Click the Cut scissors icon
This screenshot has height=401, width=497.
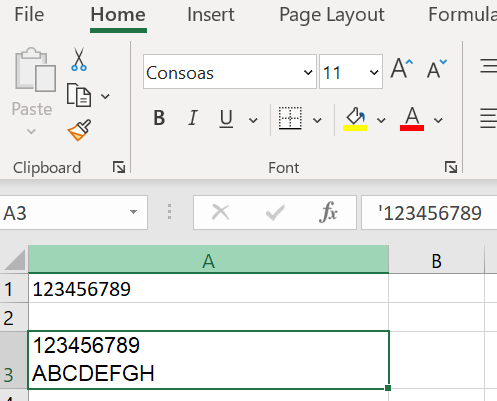point(79,59)
